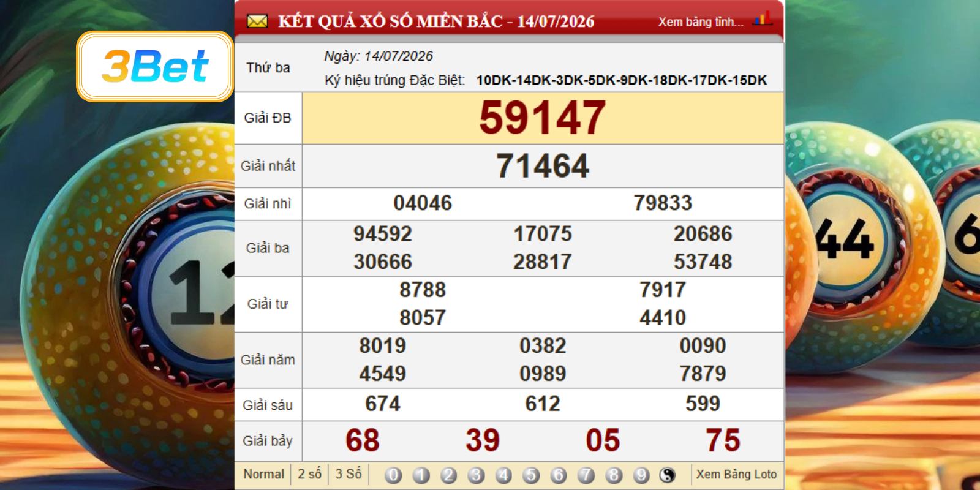Click the Giải năm row label
Viewport: 980px width, 490px height.
(268, 360)
